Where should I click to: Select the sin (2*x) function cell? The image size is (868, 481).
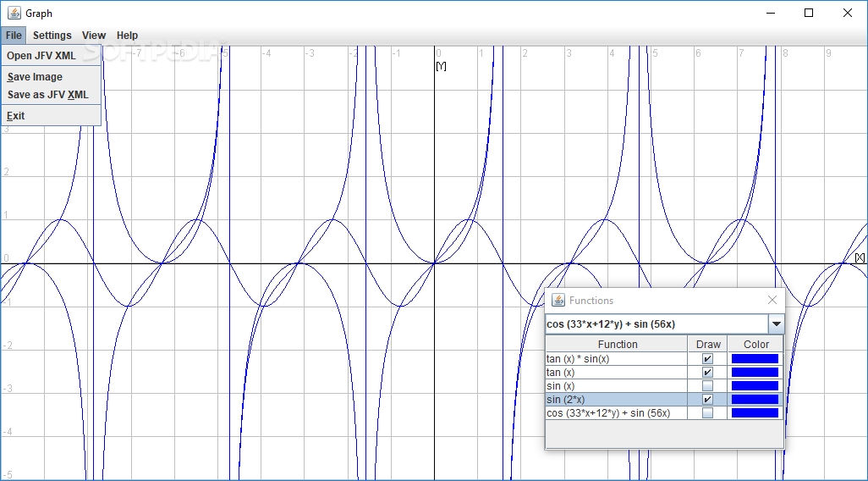point(616,400)
